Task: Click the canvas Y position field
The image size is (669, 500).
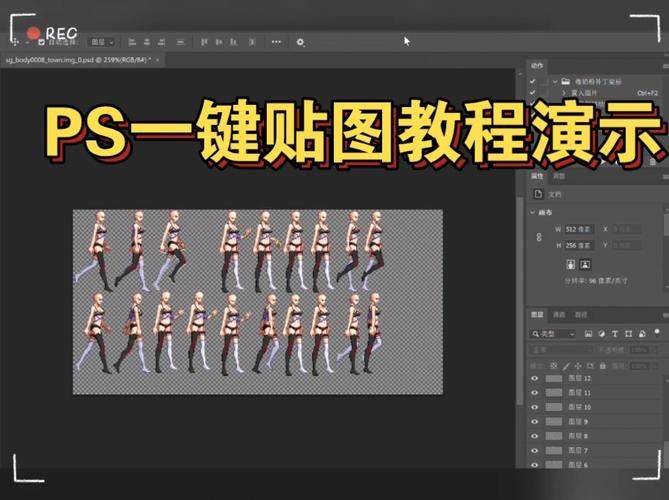Action: pyautogui.click(x=627, y=245)
